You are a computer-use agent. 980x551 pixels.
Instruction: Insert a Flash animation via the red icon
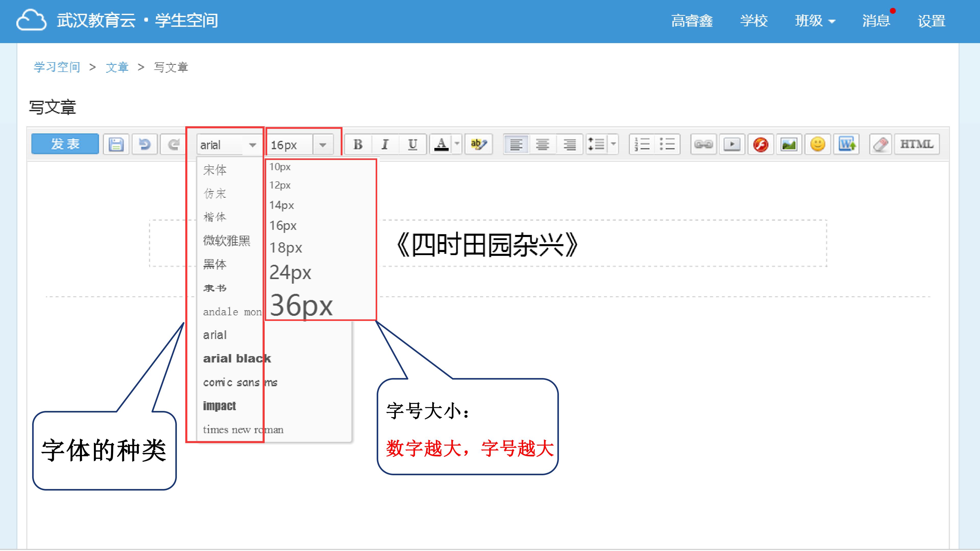[761, 144]
